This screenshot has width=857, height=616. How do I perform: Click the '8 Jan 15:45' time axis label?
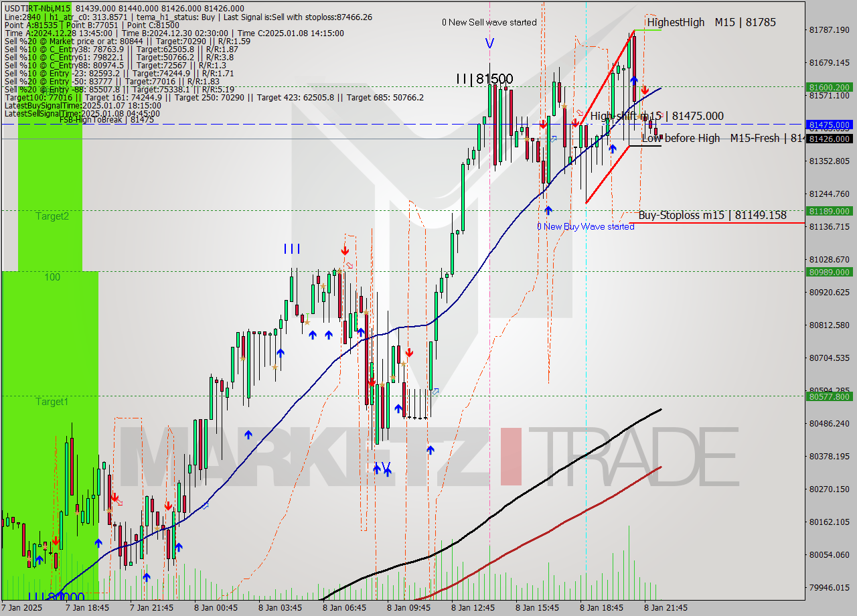pos(537,608)
